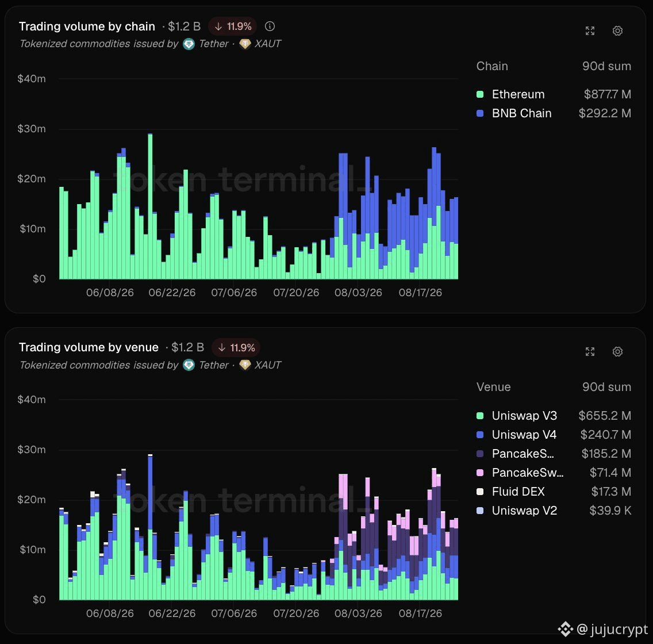Select truncated PancakeS... legend label

[523, 454]
